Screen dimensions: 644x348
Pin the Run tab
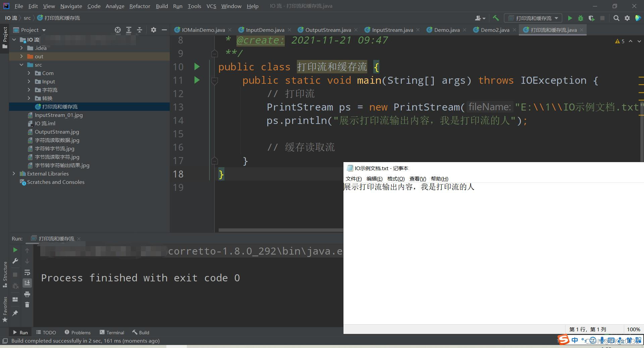[x=15, y=313]
